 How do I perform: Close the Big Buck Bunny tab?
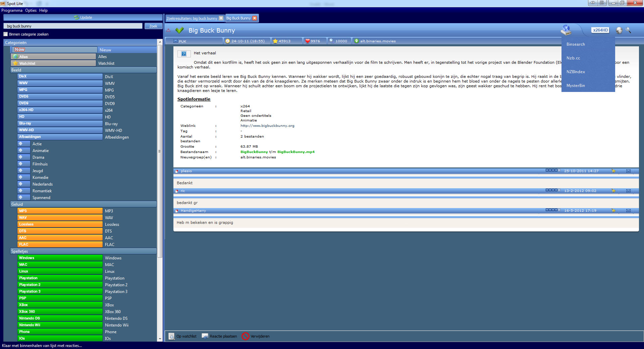[x=255, y=18]
